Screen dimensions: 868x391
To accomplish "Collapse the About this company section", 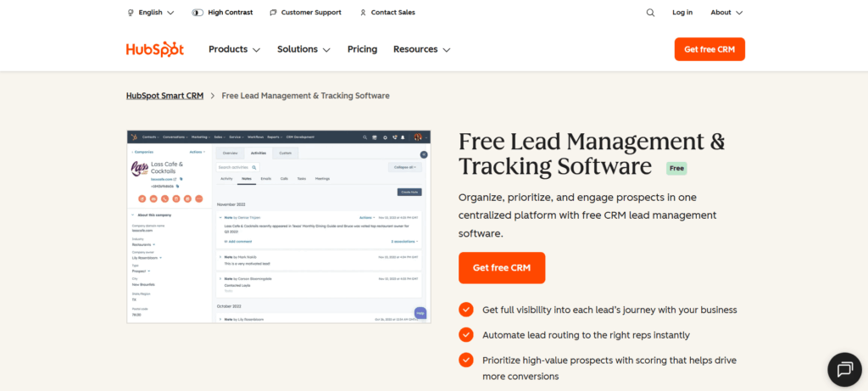I will 133,215.
